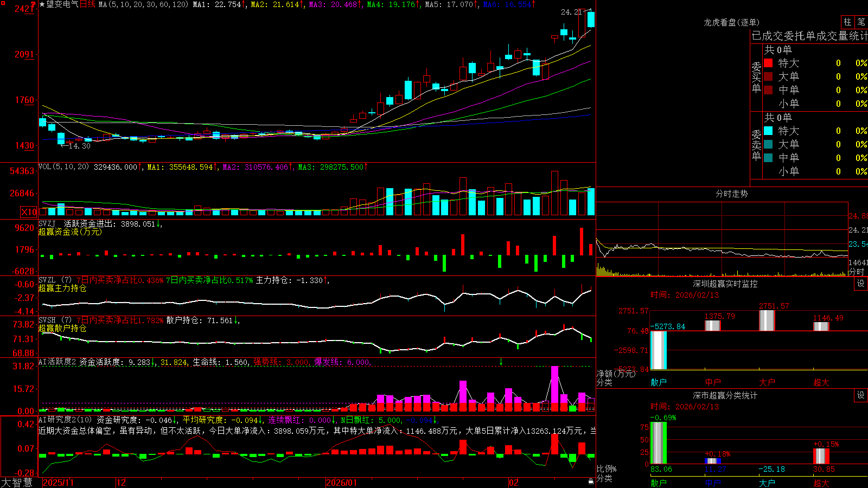Click the dark red 大单 buy-order swatch

pyautogui.click(x=768, y=76)
